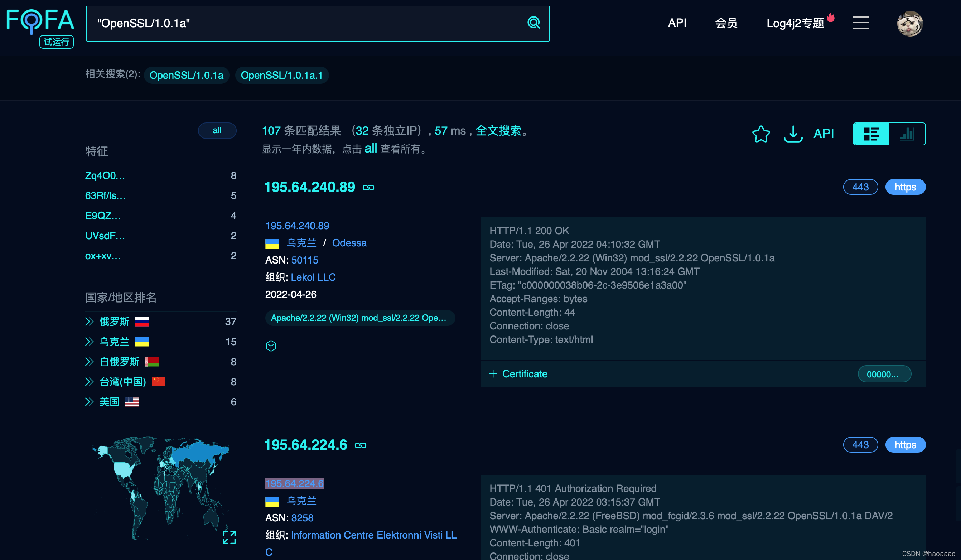Click https badge of 195.64.224.6
This screenshot has height=560, width=961.
[x=905, y=445]
